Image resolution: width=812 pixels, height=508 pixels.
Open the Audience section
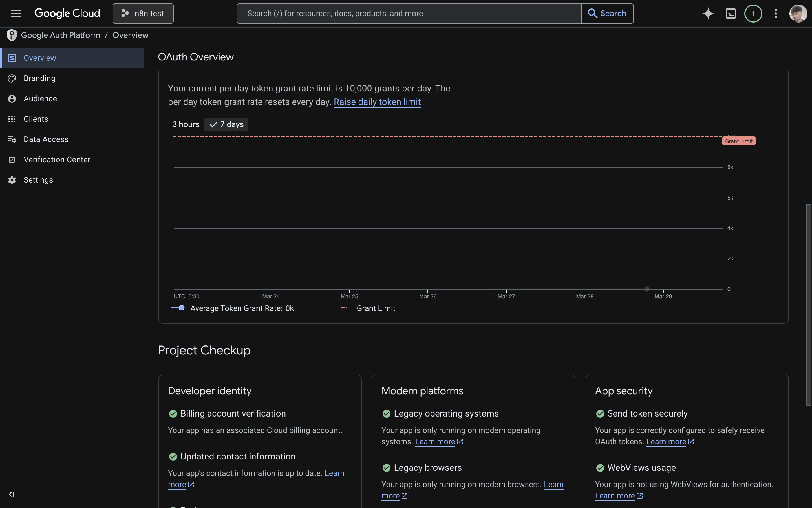tap(72, 99)
